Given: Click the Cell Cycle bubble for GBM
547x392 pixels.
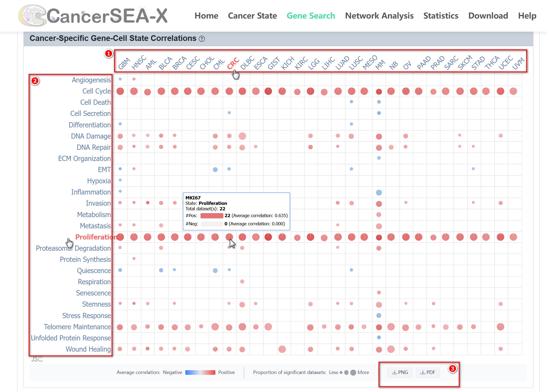Looking at the screenshot, I should point(120,91).
